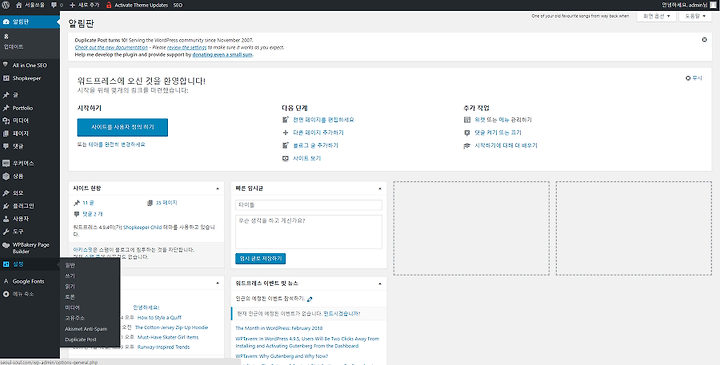
Task: Click the 우커머스 WooCommerce icon in the sidebar
Action: (6, 163)
